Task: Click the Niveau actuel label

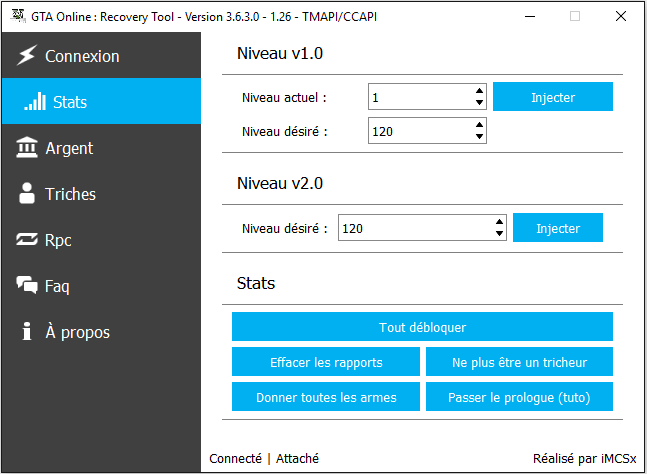Action: (284, 97)
